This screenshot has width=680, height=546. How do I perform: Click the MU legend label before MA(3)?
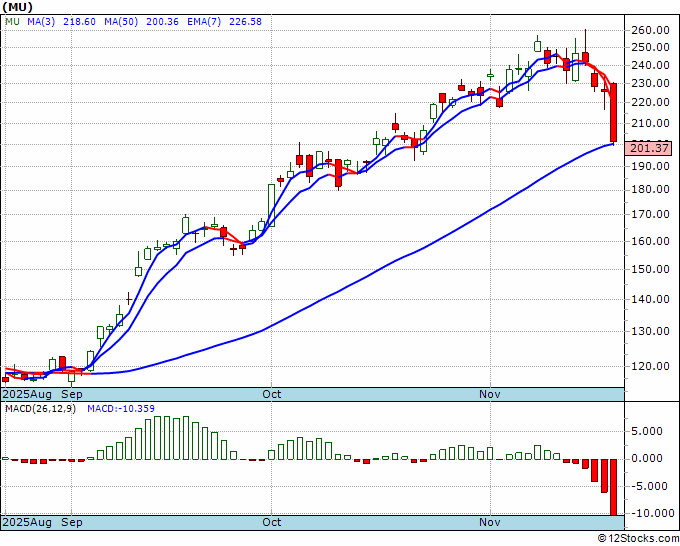(x=13, y=22)
